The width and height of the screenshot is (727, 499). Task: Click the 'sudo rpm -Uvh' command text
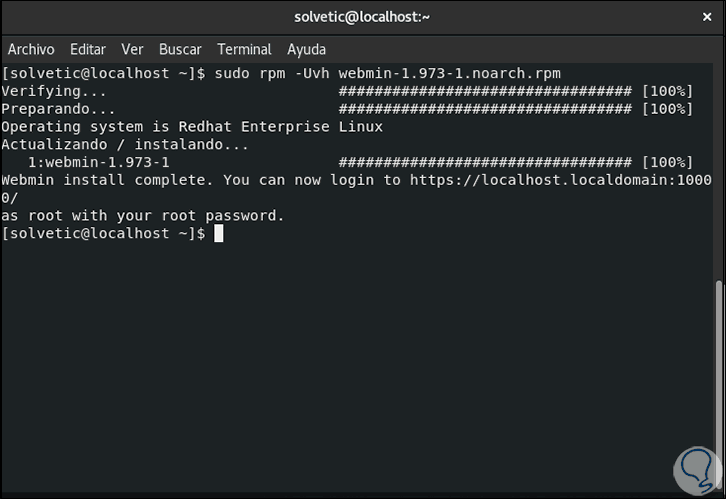point(271,73)
